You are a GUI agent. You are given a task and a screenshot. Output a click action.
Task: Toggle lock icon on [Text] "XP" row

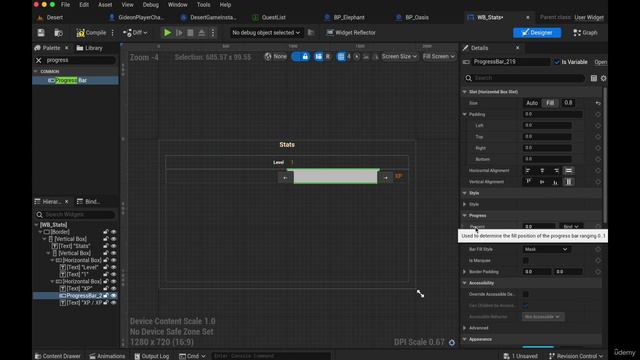click(106, 289)
